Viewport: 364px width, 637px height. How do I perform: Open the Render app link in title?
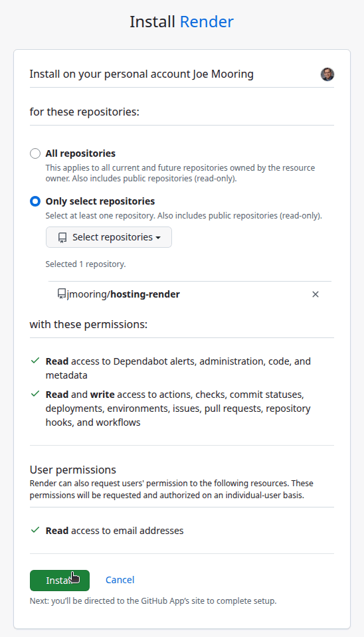207,21
